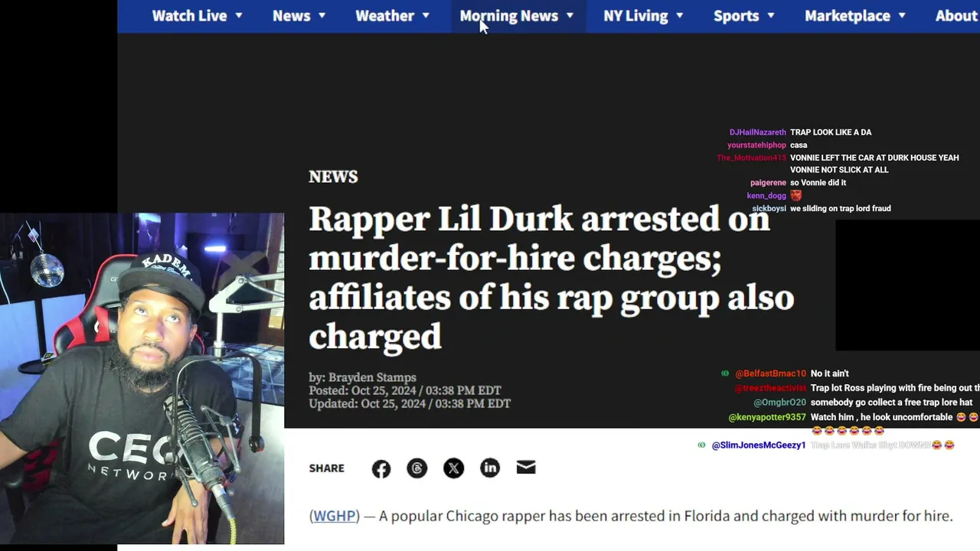The height and width of the screenshot is (551, 980).
Task: Expand the Marketplace dropdown arrow
Action: coord(901,15)
